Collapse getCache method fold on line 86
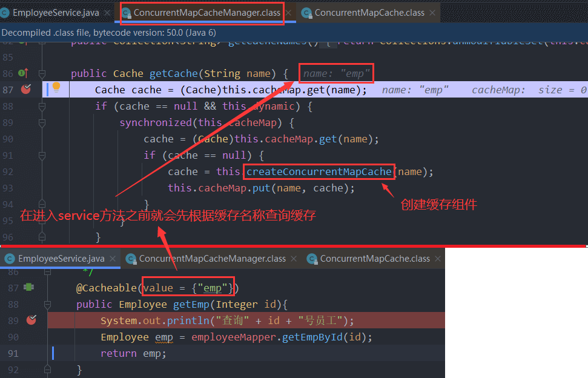Viewport: 588px width, 378px height. (42, 73)
